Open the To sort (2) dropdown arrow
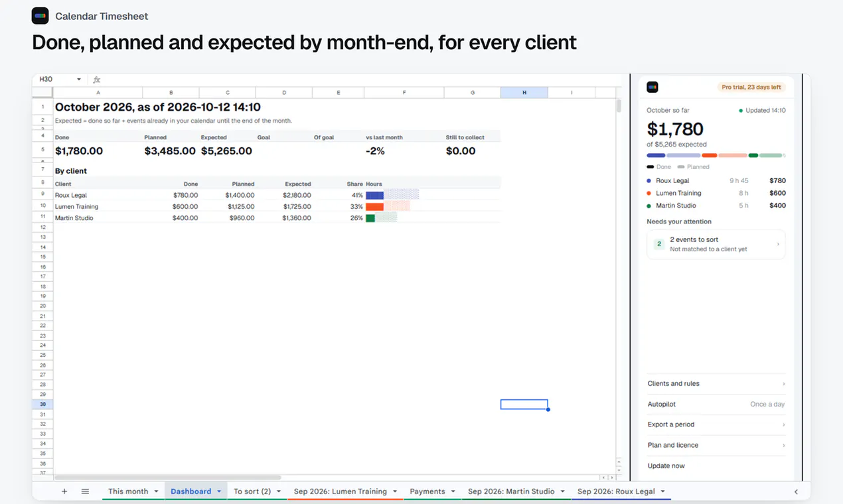843x504 pixels. tap(279, 491)
